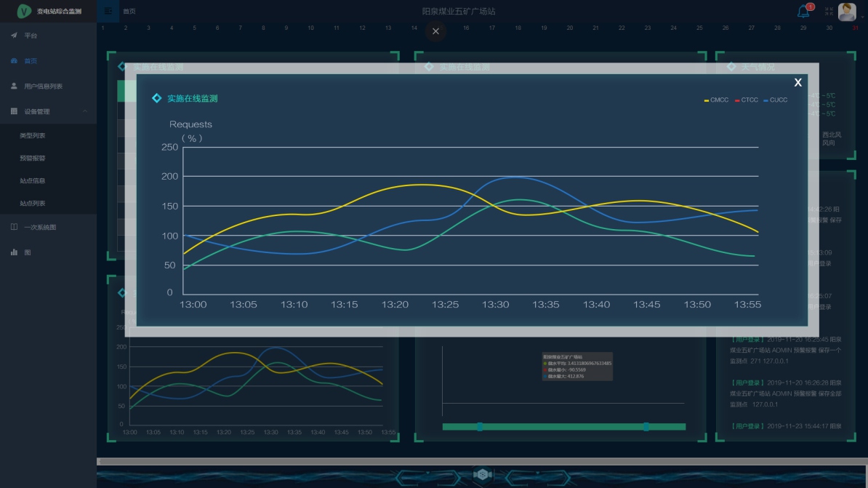Click the sidebar collapse hamburger icon
Image resolution: width=868 pixels, height=488 pixels.
pos(108,11)
